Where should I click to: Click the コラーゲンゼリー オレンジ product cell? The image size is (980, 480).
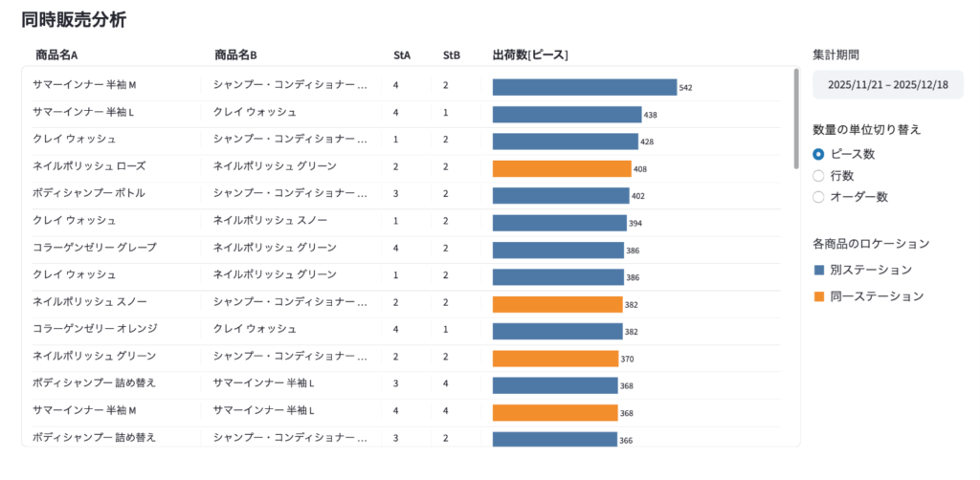(94, 329)
